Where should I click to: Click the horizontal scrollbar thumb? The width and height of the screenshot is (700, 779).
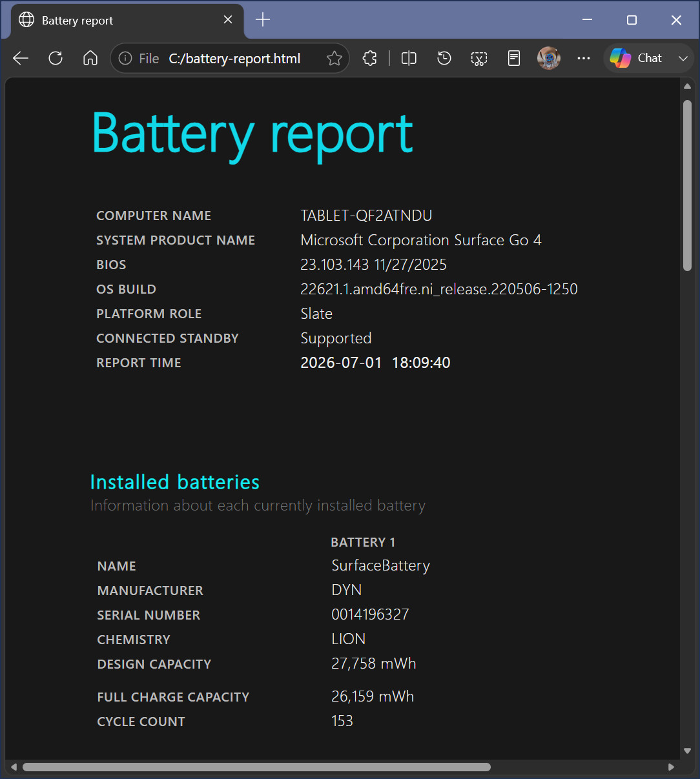[x=256, y=767]
